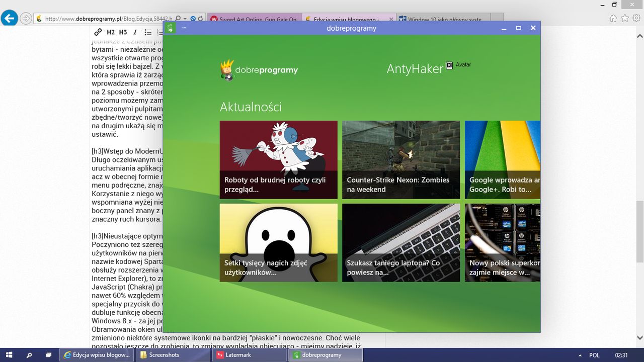Open the Internet Explorer Home page icon

613,18
